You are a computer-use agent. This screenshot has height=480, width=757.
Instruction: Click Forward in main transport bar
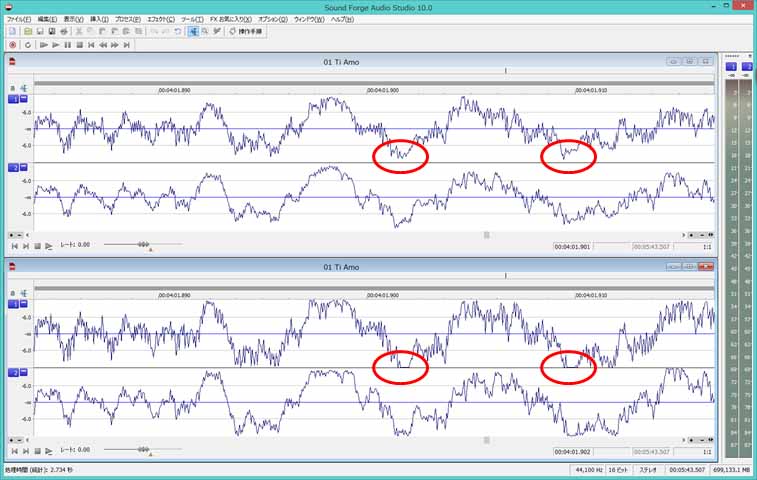(x=114, y=45)
